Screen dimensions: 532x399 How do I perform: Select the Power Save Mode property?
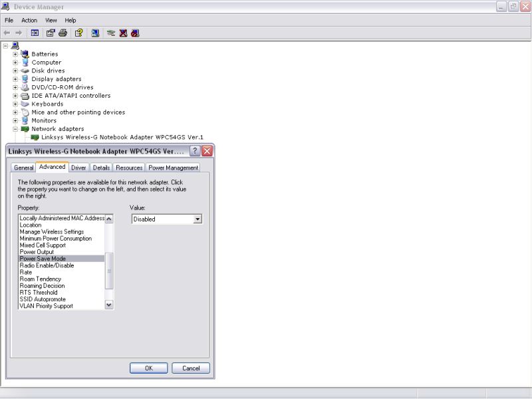click(62, 259)
